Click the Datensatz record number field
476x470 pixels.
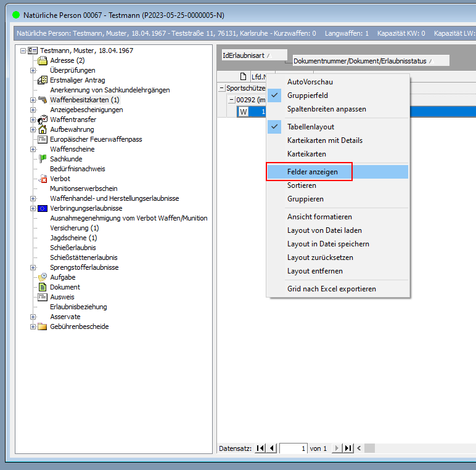tap(293, 448)
